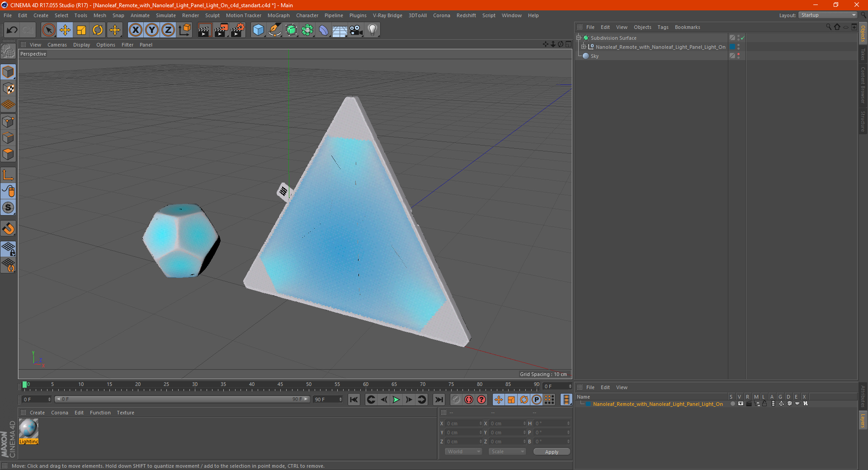Open Edit Render Settings
The image size is (868, 470).
pos(238,30)
